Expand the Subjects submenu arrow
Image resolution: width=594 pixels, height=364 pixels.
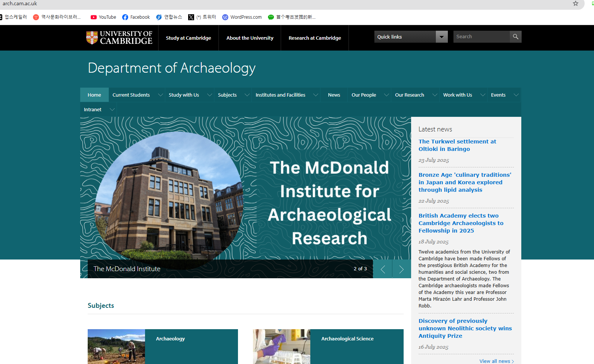coord(247,95)
